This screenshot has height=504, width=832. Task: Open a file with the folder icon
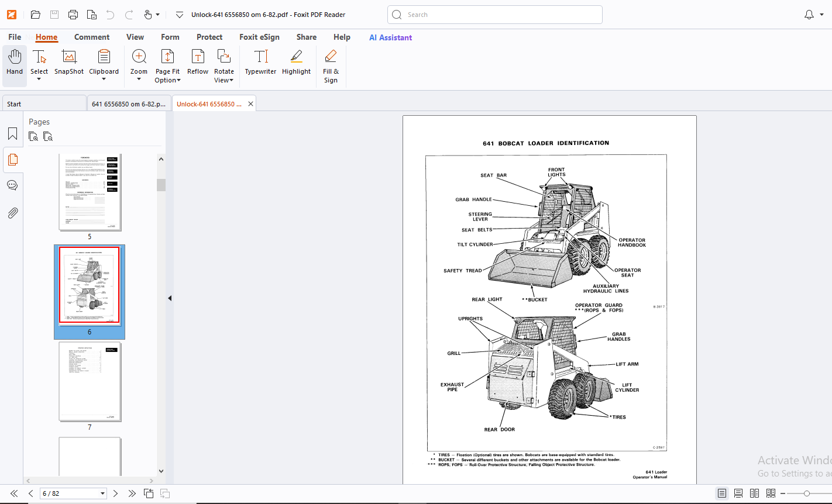(36, 15)
